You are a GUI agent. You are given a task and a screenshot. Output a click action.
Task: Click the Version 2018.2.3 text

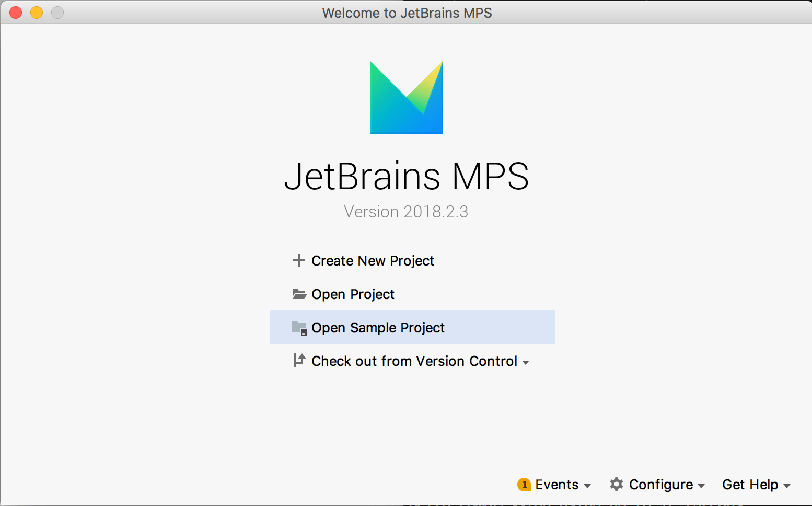406,211
